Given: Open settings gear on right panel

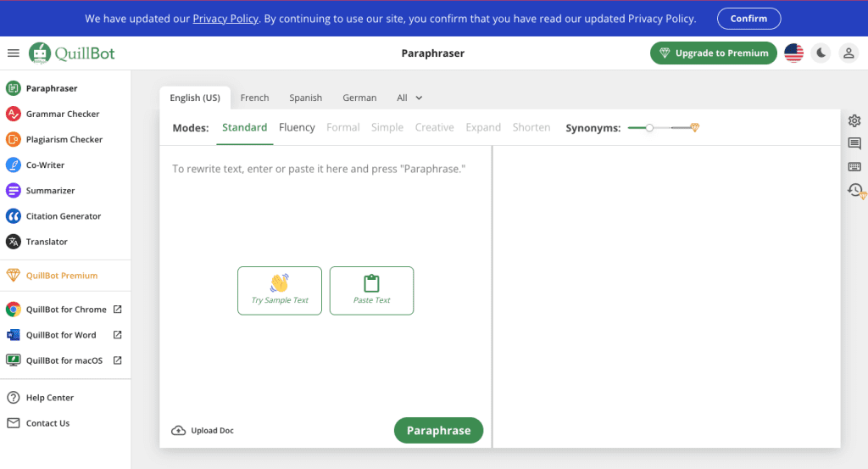Looking at the screenshot, I should pos(854,121).
